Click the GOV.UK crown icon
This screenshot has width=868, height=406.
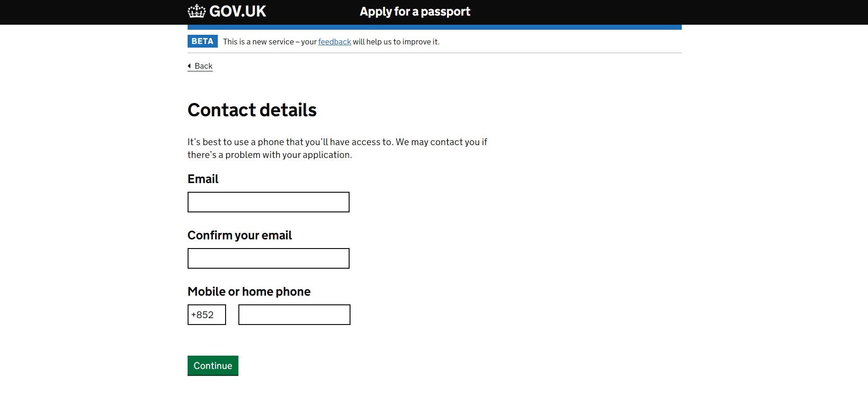pos(196,11)
